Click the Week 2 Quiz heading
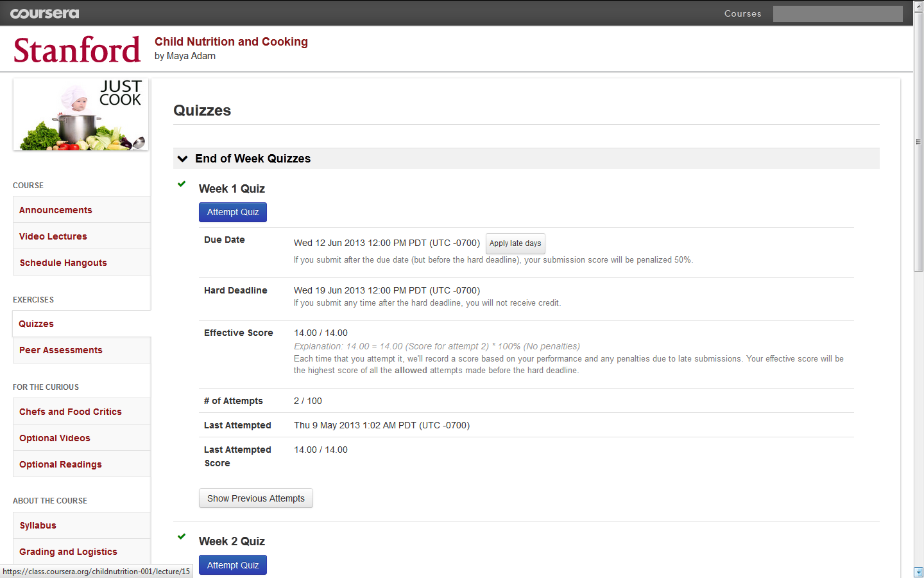Screen dimensions: 924x578 (232, 541)
